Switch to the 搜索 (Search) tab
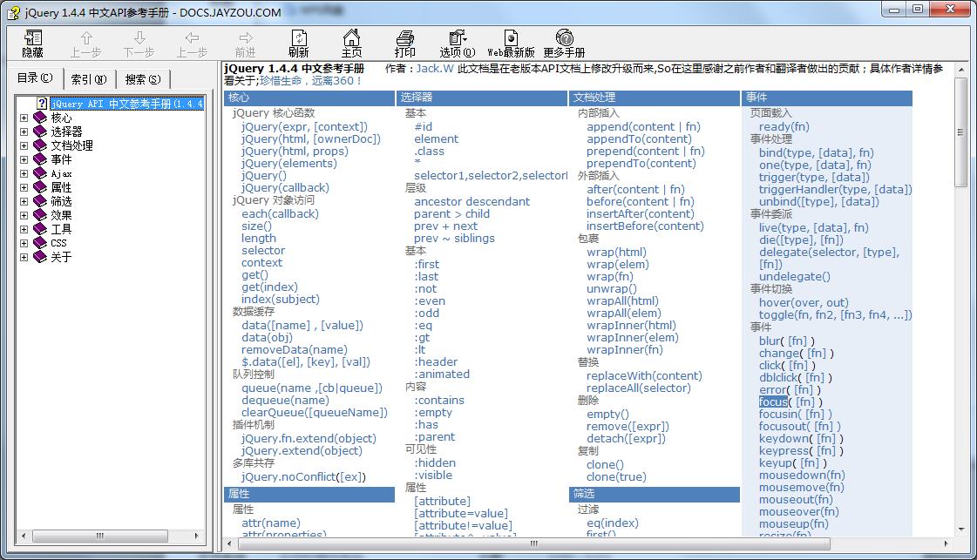The width and height of the screenshot is (977, 560). 143,79
